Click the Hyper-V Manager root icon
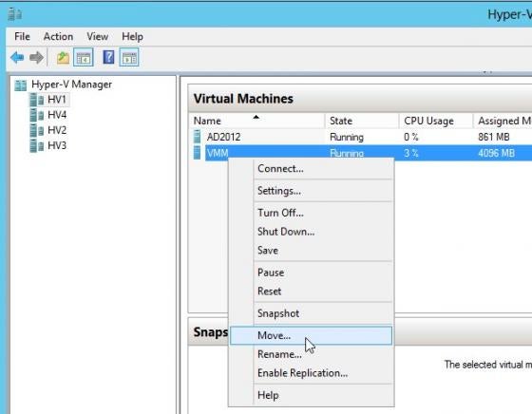 (20, 85)
